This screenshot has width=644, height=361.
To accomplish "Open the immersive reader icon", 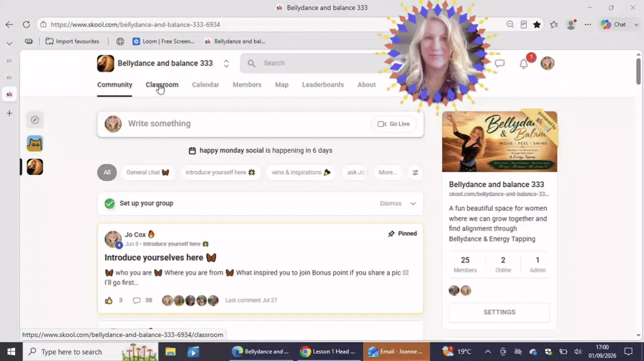I will pos(524,25).
